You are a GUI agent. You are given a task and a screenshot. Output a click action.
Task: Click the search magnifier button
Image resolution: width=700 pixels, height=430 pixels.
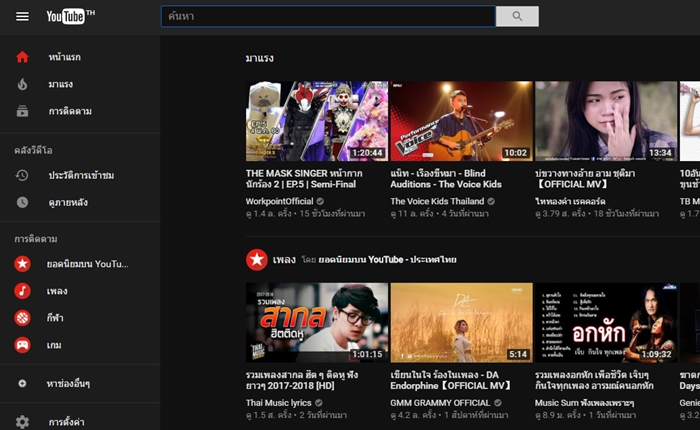[x=517, y=17]
